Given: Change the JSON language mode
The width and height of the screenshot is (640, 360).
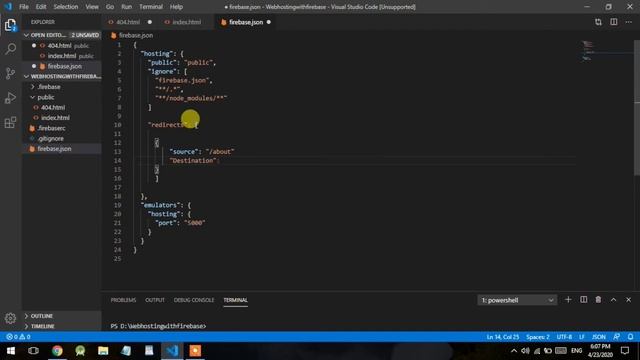Looking at the screenshot, I should (x=599, y=337).
